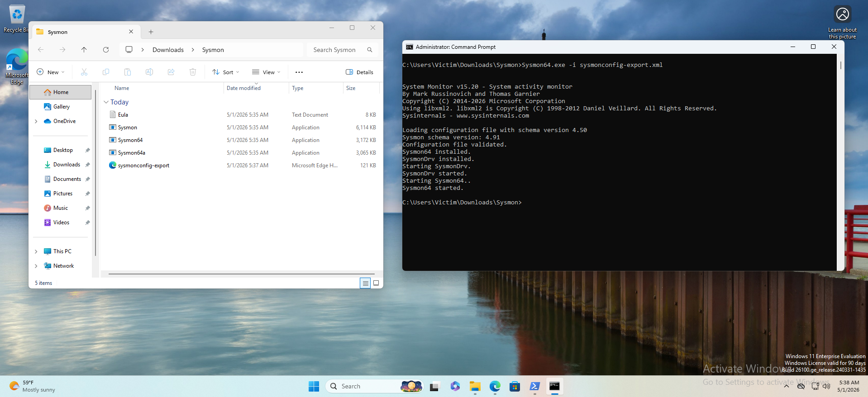Collapse the Today group
The width and height of the screenshot is (868, 397).
tap(106, 102)
